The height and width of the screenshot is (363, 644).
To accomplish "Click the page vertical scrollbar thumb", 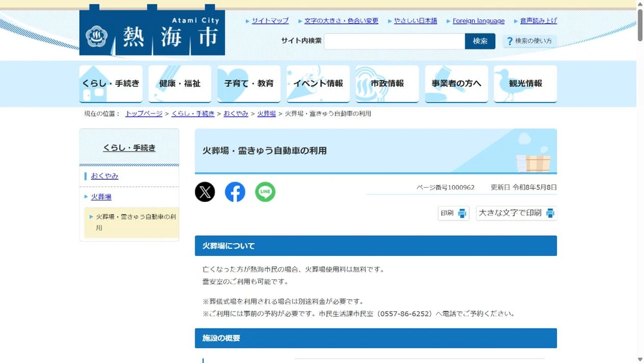I will coord(640,25).
